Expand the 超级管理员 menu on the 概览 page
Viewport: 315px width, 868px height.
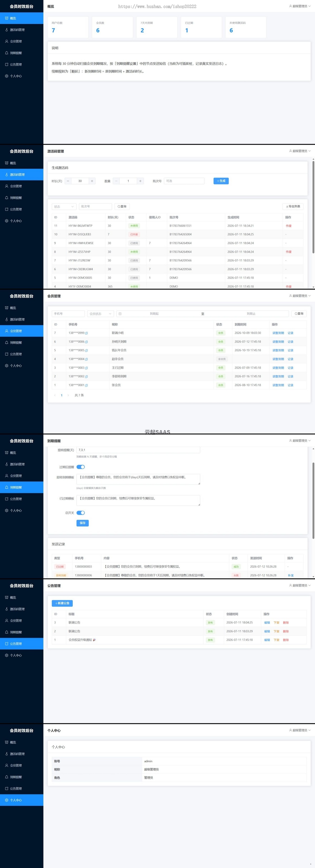tap(300, 6)
